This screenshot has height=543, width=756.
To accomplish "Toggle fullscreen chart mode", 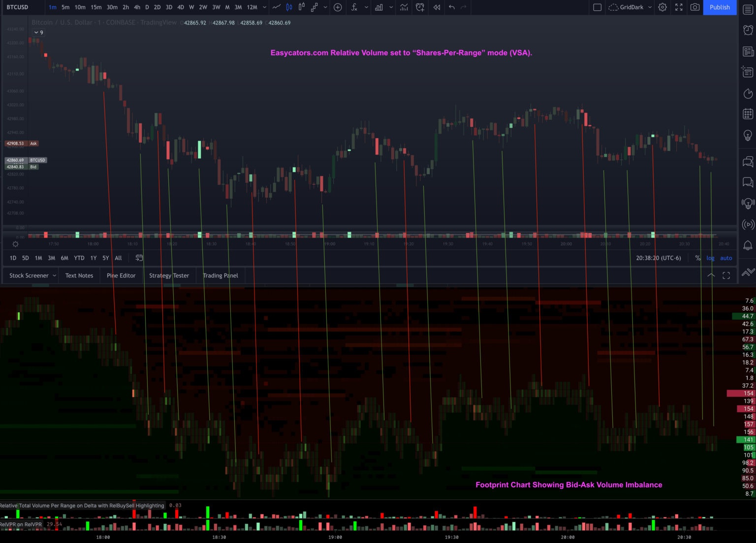I will (678, 7).
